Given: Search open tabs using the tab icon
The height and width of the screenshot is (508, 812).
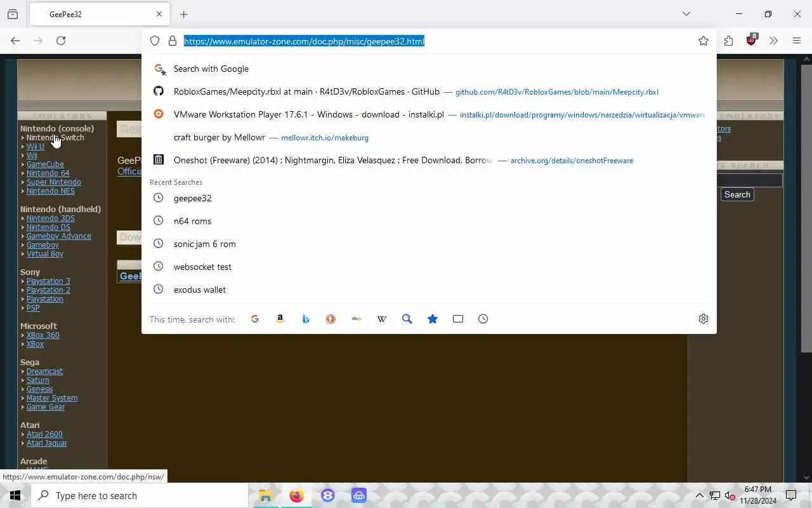Looking at the screenshot, I should (x=458, y=319).
